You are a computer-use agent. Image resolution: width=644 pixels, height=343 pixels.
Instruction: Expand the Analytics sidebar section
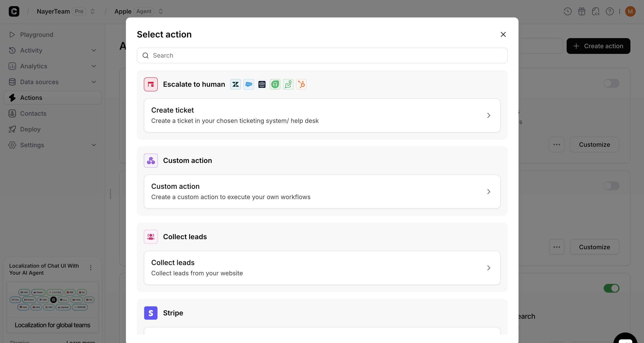click(94, 66)
